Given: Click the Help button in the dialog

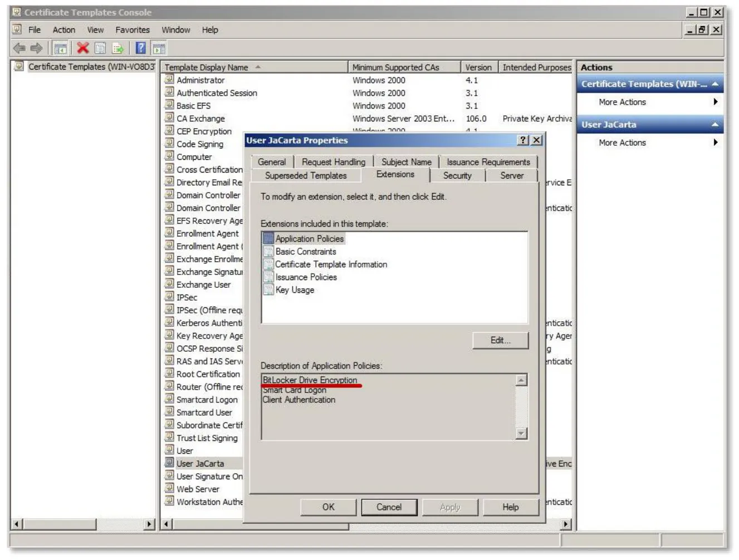Looking at the screenshot, I should click(x=511, y=507).
